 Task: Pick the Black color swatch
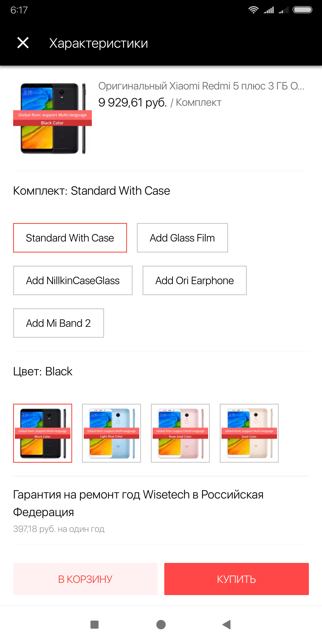(x=43, y=433)
